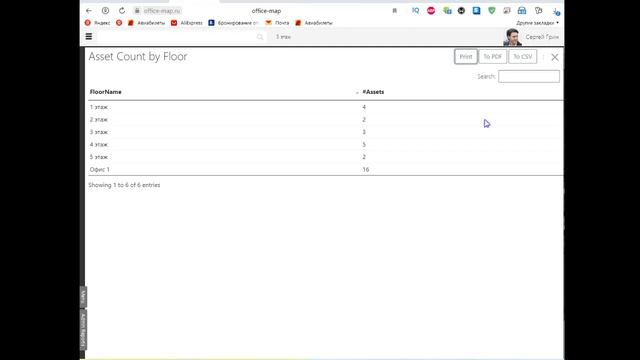Click the circular icon left of reload
Viewport: 640px width, 360px height.
[x=105, y=11]
